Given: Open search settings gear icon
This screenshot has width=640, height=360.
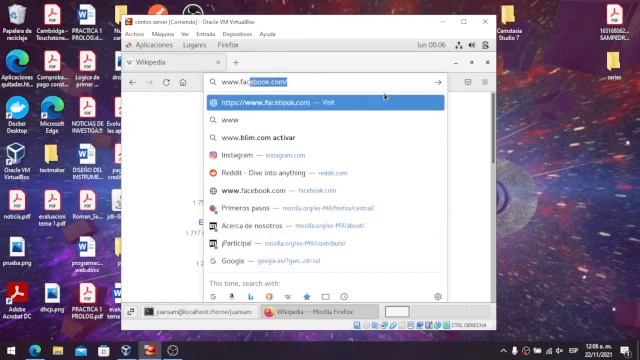Looking at the screenshot, I should (x=438, y=297).
